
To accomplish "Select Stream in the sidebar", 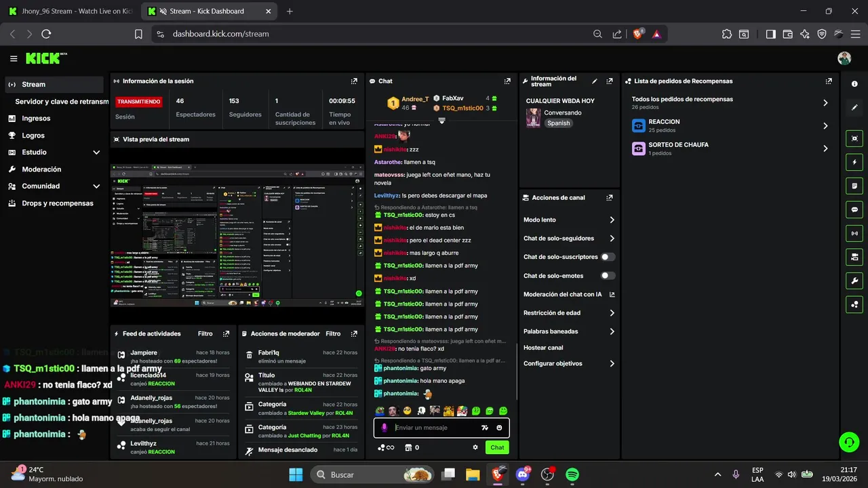I will click(54, 85).
